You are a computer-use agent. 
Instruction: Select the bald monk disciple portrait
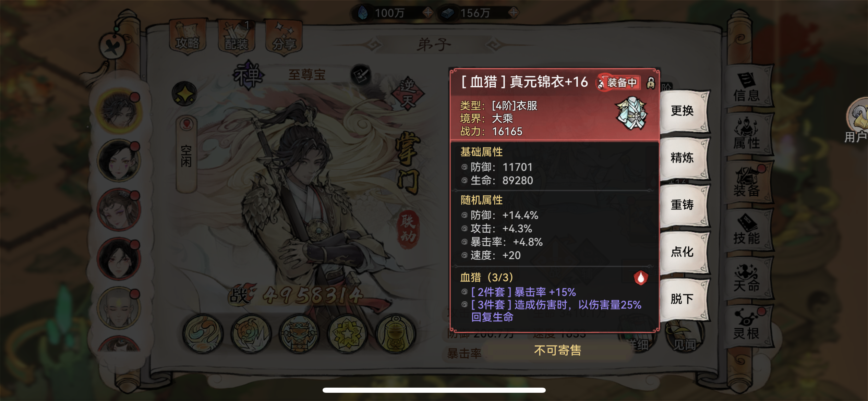119,307
